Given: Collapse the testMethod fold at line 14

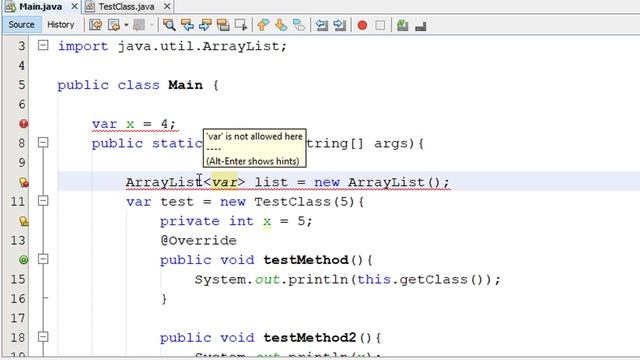Looking at the screenshot, I should [43, 259].
